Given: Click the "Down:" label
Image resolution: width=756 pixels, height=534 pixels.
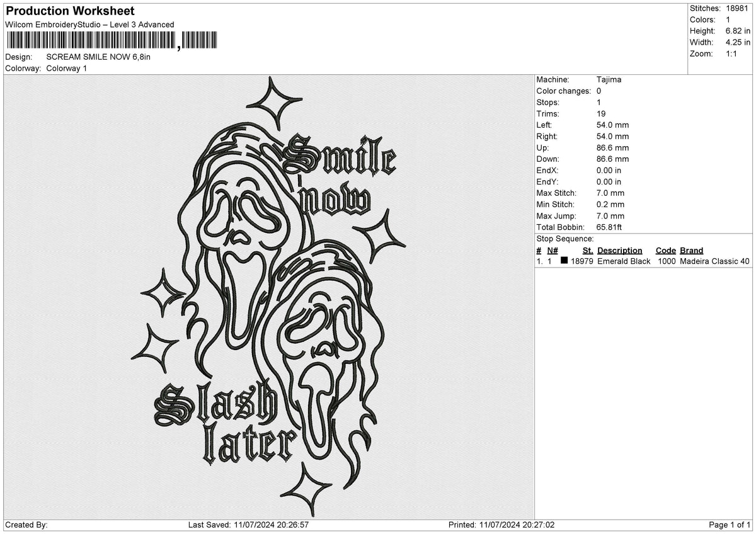Looking at the screenshot, I should (547, 159).
